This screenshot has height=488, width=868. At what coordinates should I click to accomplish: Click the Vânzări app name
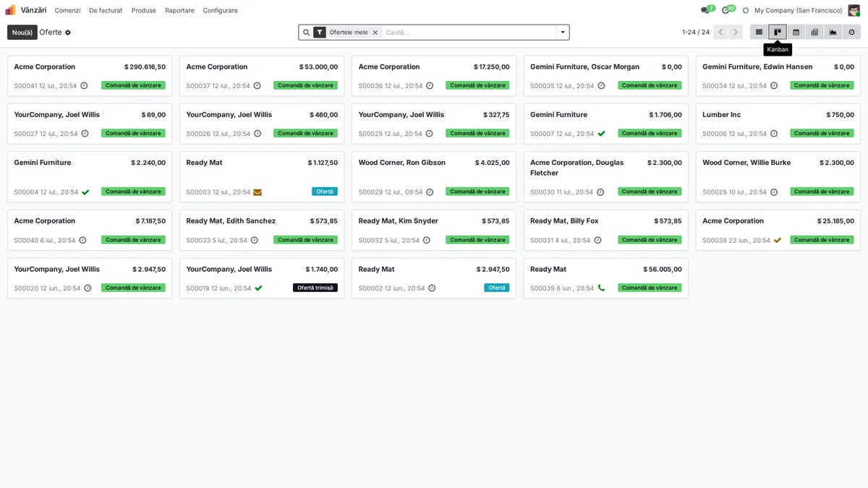[33, 10]
